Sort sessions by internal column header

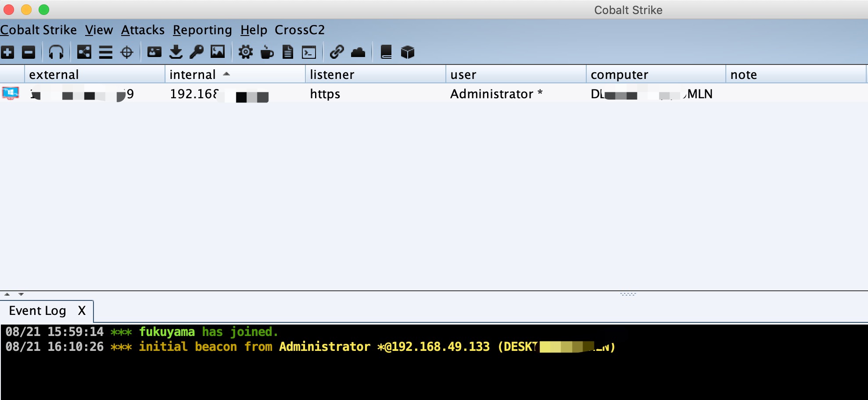235,74
